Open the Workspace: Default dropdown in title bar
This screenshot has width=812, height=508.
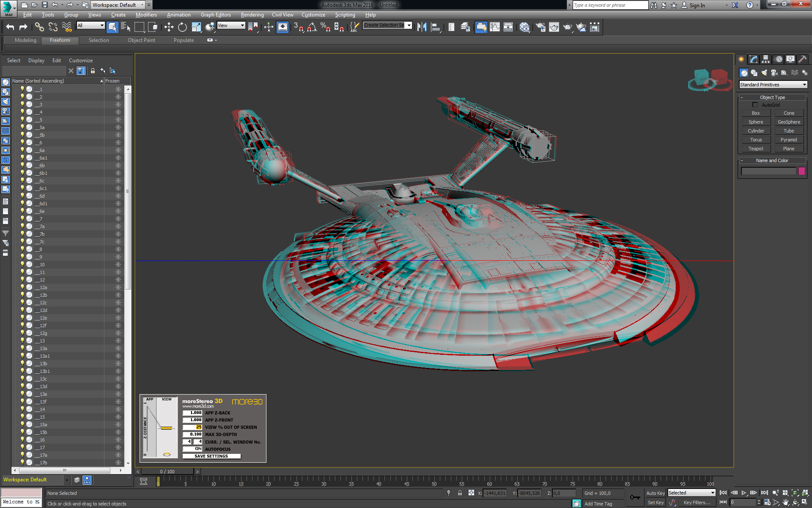[118, 5]
